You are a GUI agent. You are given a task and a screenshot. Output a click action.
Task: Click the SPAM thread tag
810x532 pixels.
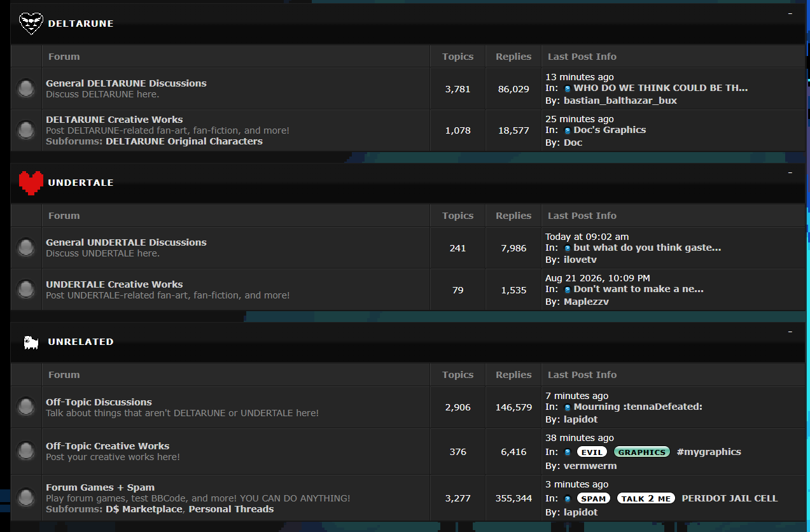594,499
